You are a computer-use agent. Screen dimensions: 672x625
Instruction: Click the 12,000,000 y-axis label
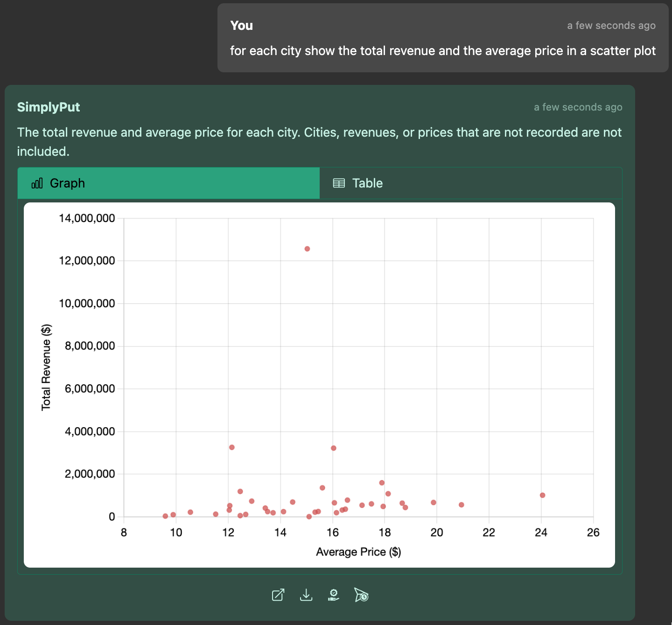(x=87, y=260)
